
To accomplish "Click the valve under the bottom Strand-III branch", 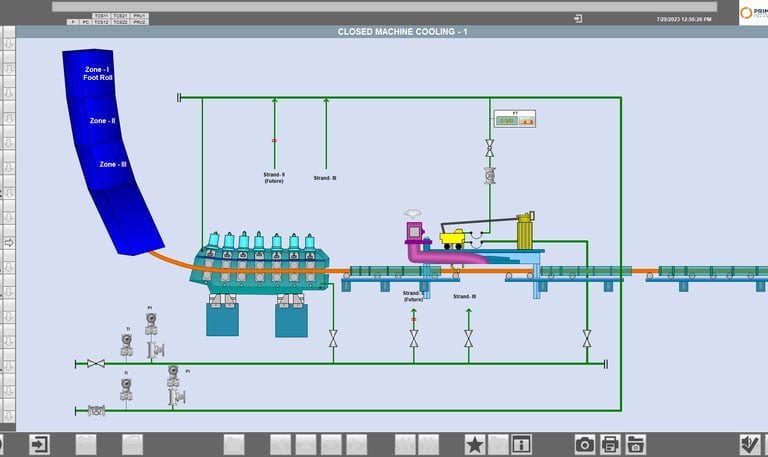I will (468, 338).
